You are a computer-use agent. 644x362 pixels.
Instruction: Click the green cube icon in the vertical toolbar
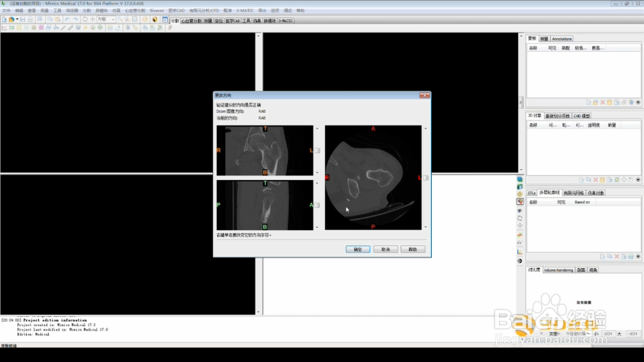(x=520, y=187)
